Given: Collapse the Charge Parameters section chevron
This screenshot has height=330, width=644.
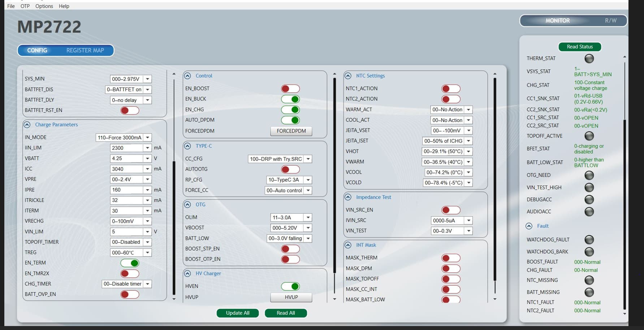Looking at the screenshot, I should pos(27,125).
